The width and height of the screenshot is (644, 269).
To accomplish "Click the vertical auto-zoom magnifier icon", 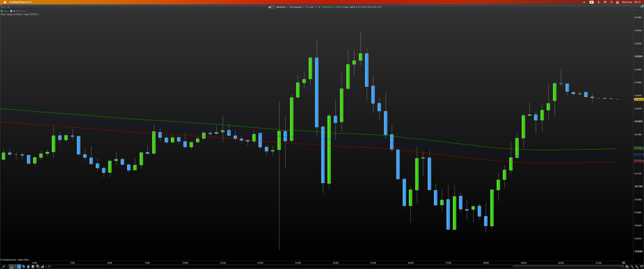I will click(627, 266).
